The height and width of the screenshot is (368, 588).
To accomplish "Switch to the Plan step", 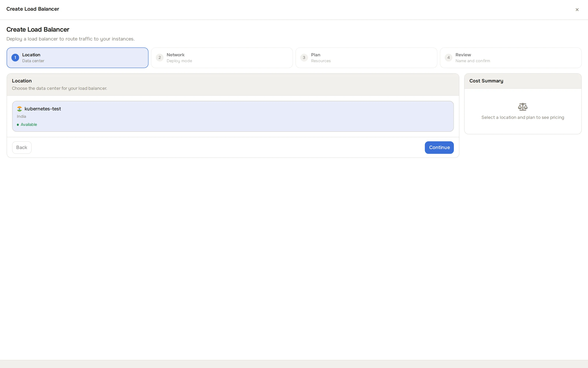I will point(366,58).
